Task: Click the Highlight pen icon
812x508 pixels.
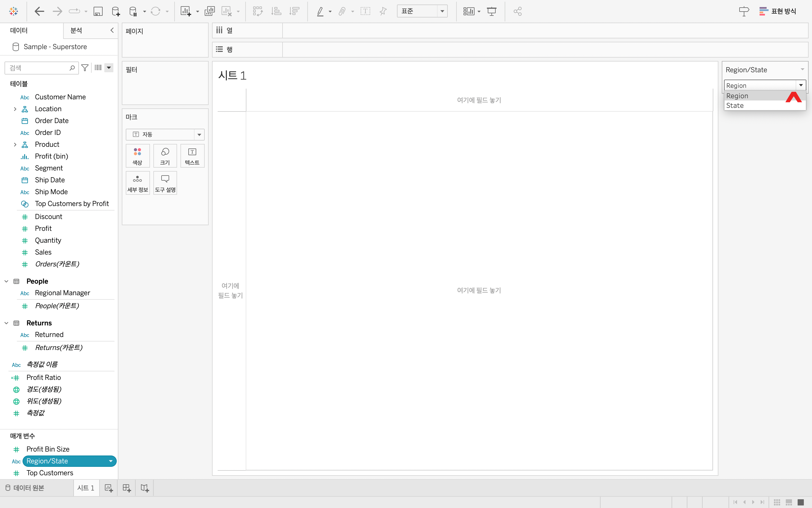Action: point(321,11)
